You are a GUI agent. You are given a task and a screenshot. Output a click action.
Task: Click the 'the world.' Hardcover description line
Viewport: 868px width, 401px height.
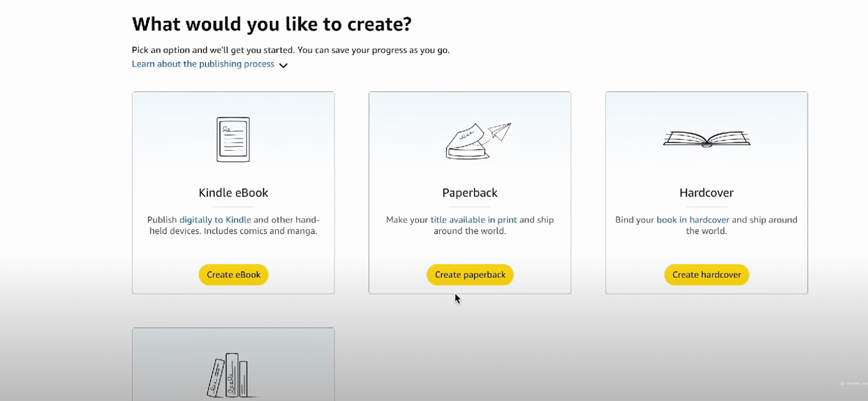[706, 231]
